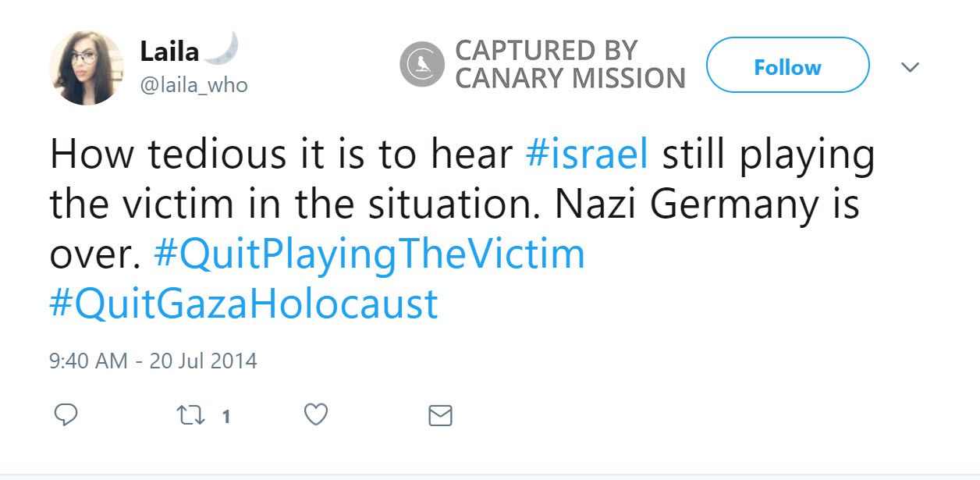Send tweet via Direct Message envelope icon
Screen dimensions: 980x480
(441, 415)
